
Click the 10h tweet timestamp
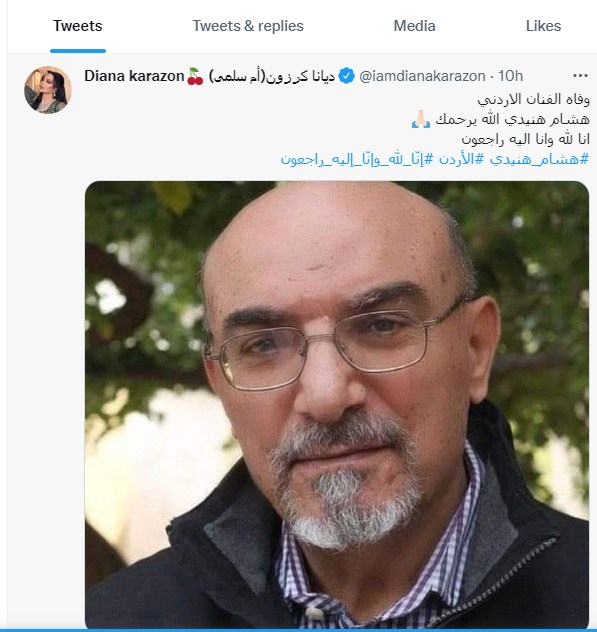tap(510, 76)
